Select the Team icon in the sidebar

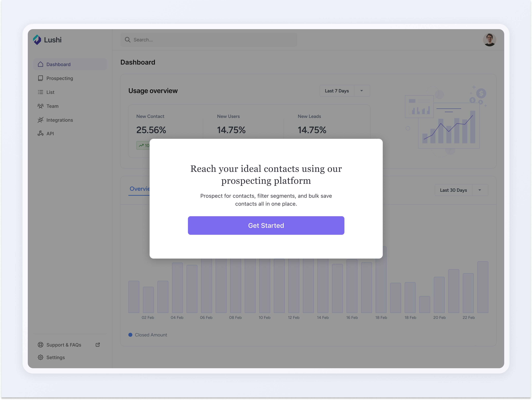point(40,106)
